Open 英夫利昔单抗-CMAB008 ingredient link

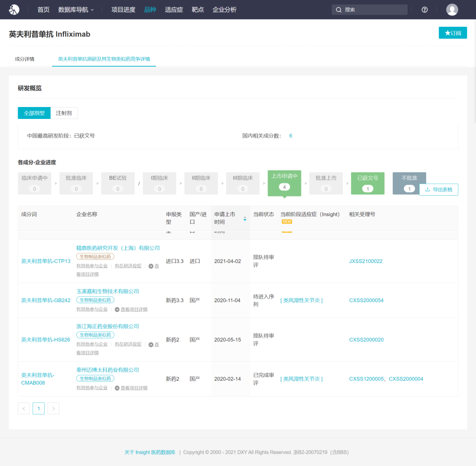(37, 379)
